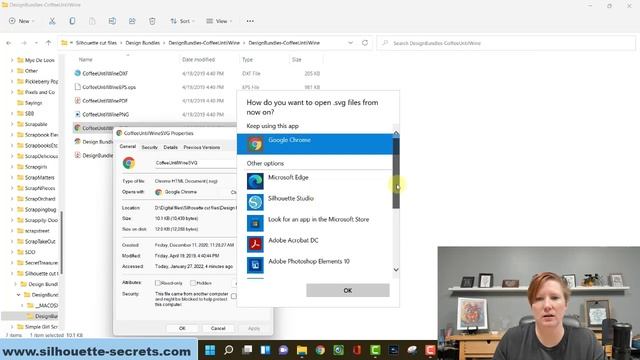This screenshot has width=640, height=360.
Task: Open Widgets icon on taskbar
Action: tap(265, 350)
